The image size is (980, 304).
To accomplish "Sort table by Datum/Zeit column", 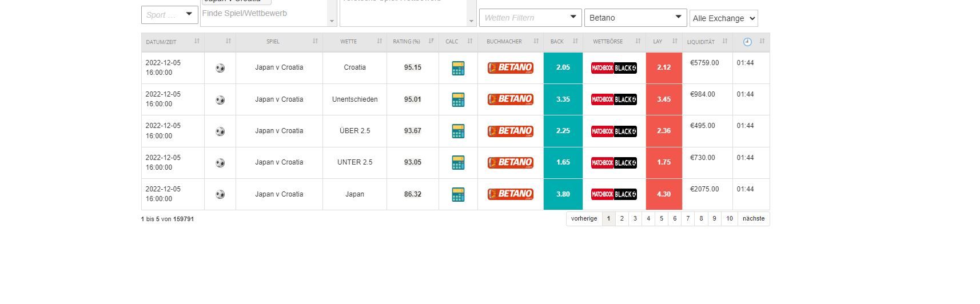I will click(173, 42).
